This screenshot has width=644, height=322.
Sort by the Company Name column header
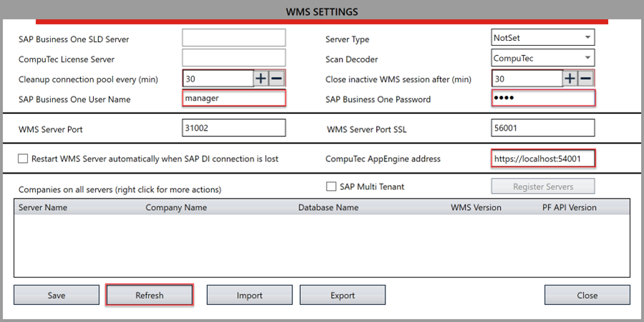(x=176, y=207)
